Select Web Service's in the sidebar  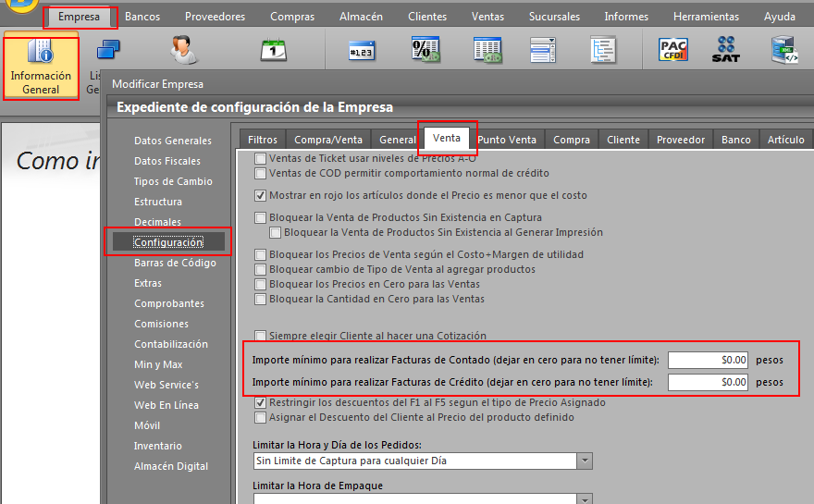click(x=166, y=385)
